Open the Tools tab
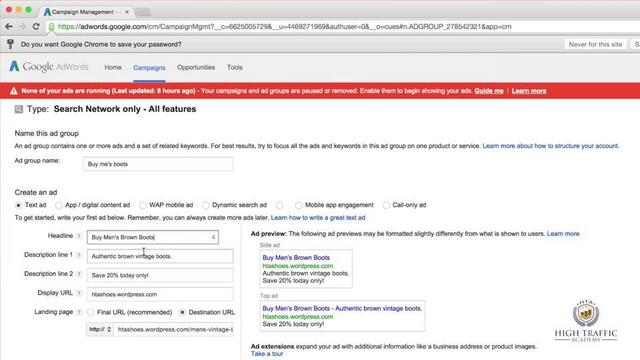 click(235, 67)
